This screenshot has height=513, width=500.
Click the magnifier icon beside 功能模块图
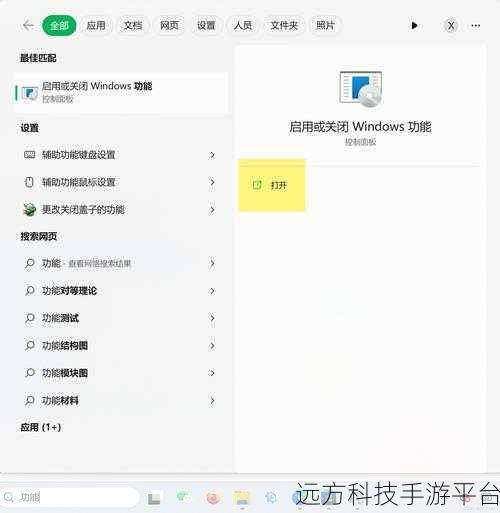pos(30,373)
